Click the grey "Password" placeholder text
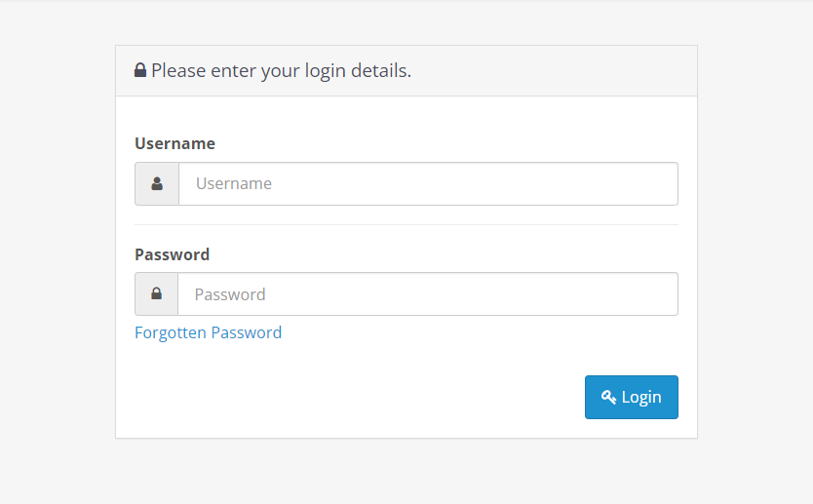813x504 pixels. [230, 294]
